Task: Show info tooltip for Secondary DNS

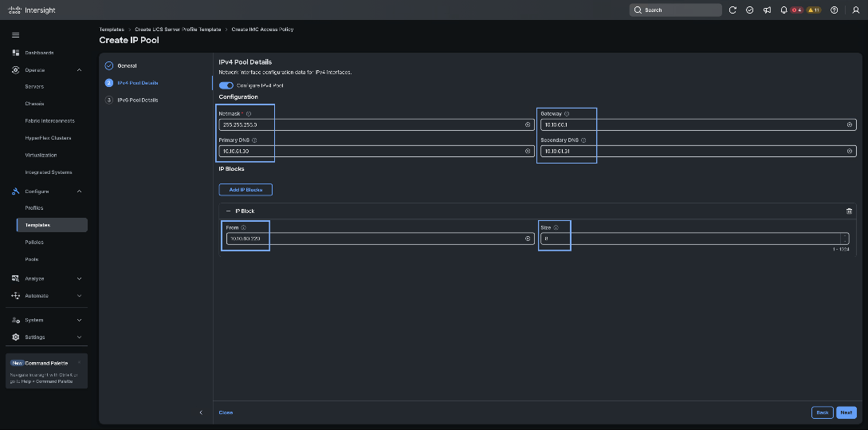Action: (583, 140)
